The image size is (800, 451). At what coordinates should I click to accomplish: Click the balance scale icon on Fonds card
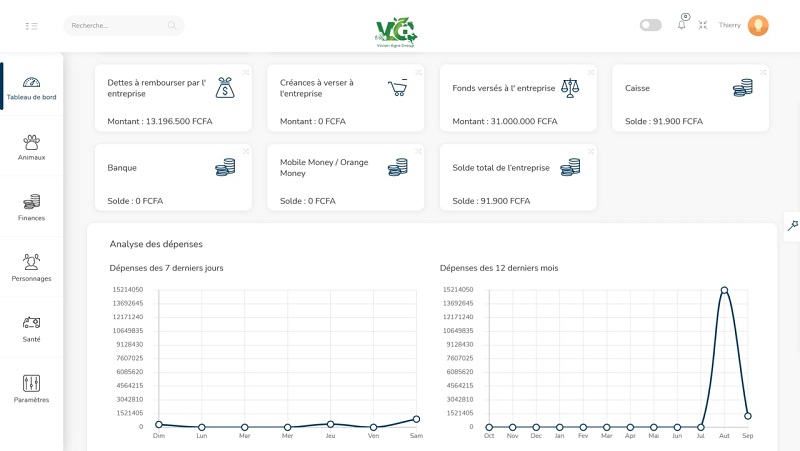tap(570, 88)
